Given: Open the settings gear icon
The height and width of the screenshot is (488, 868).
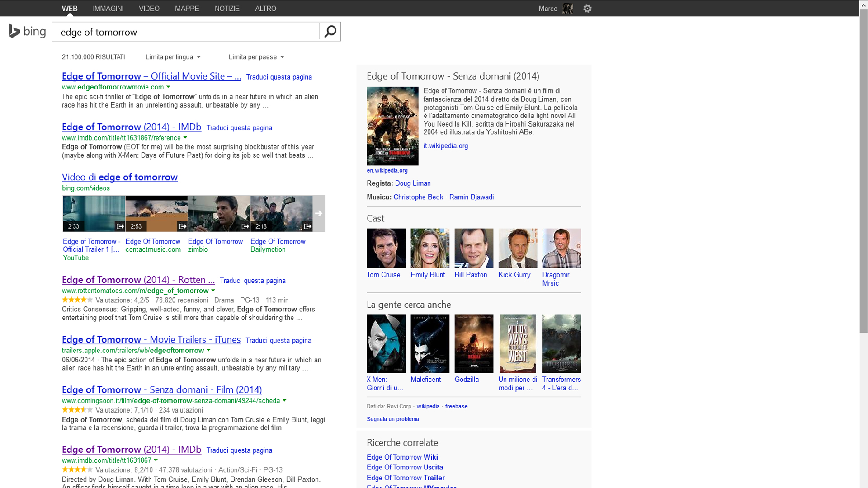Looking at the screenshot, I should click(587, 9).
